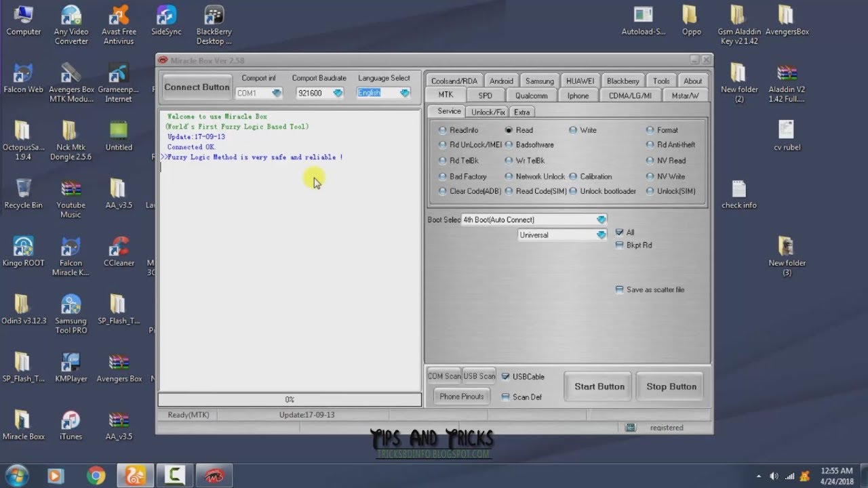
Task: Open the Coolsand/RDA tab
Action: click(454, 81)
